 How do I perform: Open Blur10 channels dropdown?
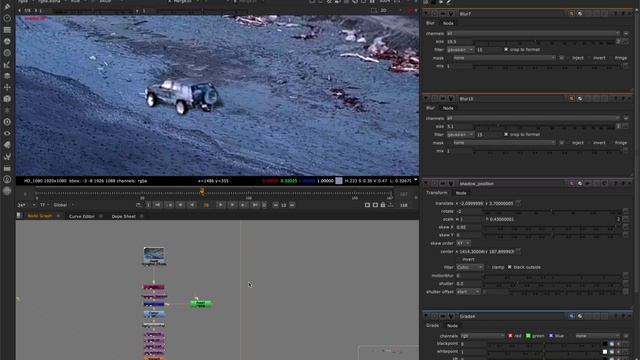pos(533,118)
